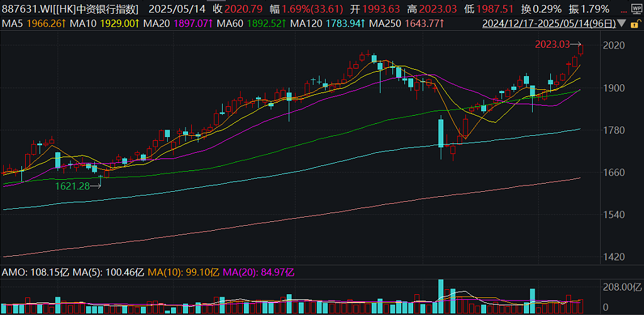Click the latest candlestick near 2020
Screen dimensions: 644x315
tap(580, 50)
